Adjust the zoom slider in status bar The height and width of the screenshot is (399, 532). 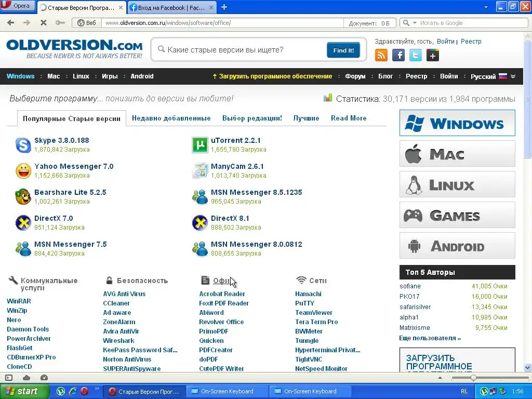coord(473,378)
